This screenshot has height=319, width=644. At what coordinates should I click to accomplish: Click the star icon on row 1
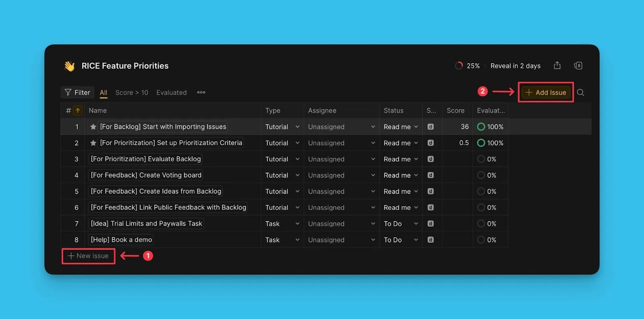pyautogui.click(x=93, y=127)
